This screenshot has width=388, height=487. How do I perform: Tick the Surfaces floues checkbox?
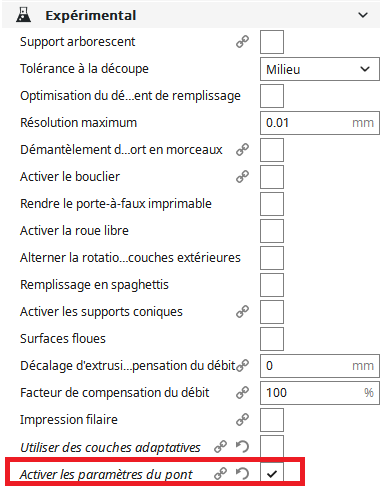(x=272, y=339)
